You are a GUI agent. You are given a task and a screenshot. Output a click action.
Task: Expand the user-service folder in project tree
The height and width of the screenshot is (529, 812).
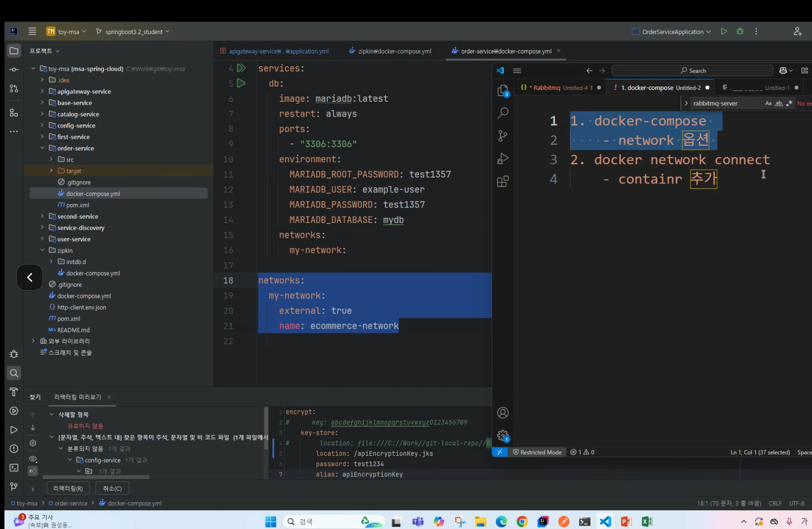click(x=43, y=239)
